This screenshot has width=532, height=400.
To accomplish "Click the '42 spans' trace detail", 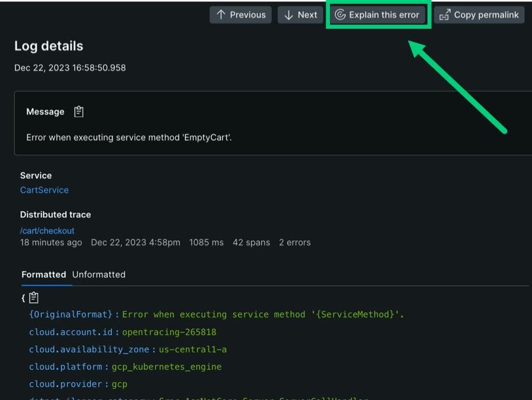I will [x=251, y=242].
